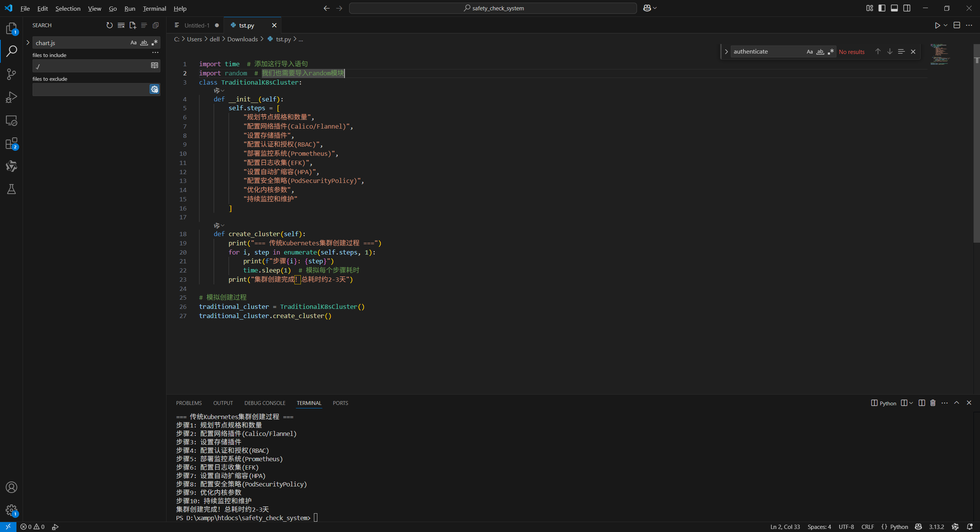Expand the replace field in search sidebar
The width and height of the screenshot is (980, 532).
click(x=28, y=42)
